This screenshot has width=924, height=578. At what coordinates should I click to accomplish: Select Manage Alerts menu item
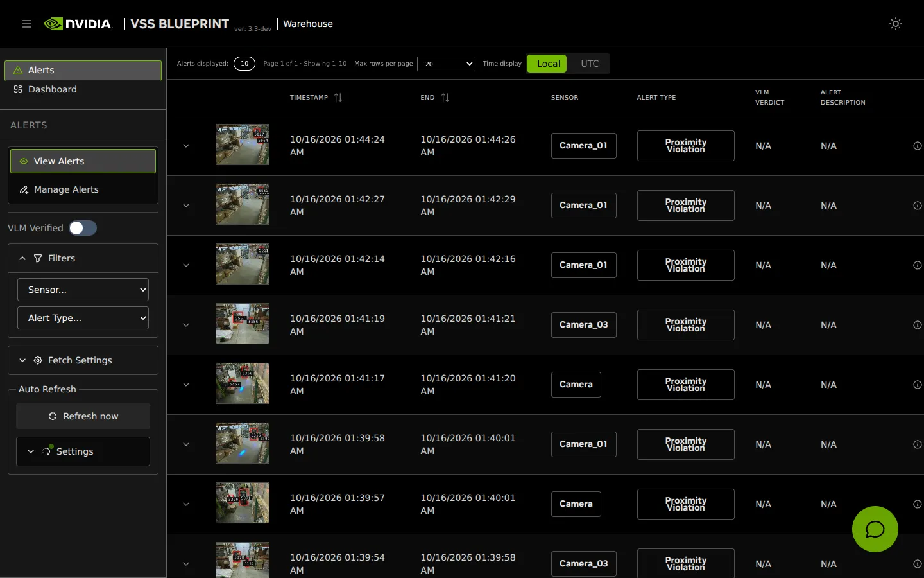pos(83,189)
